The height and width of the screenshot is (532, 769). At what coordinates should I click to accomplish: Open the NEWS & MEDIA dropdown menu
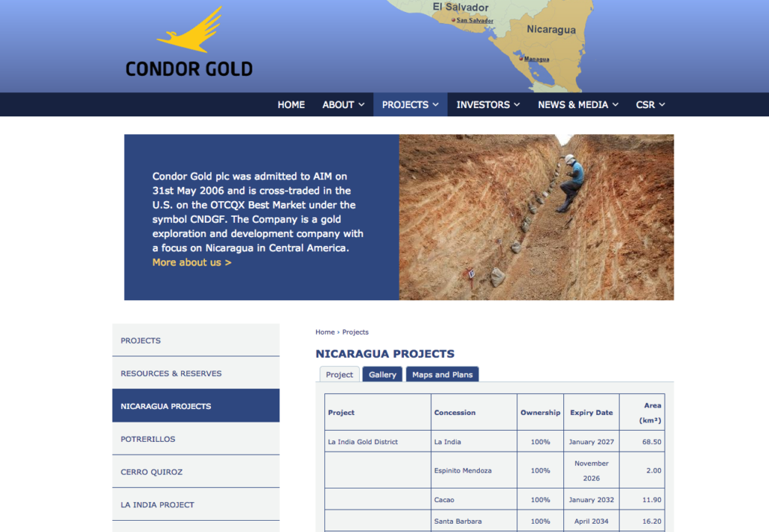coord(578,105)
